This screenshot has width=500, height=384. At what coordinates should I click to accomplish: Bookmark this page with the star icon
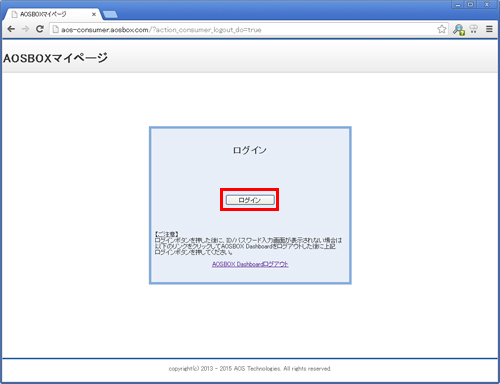point(442,29)
